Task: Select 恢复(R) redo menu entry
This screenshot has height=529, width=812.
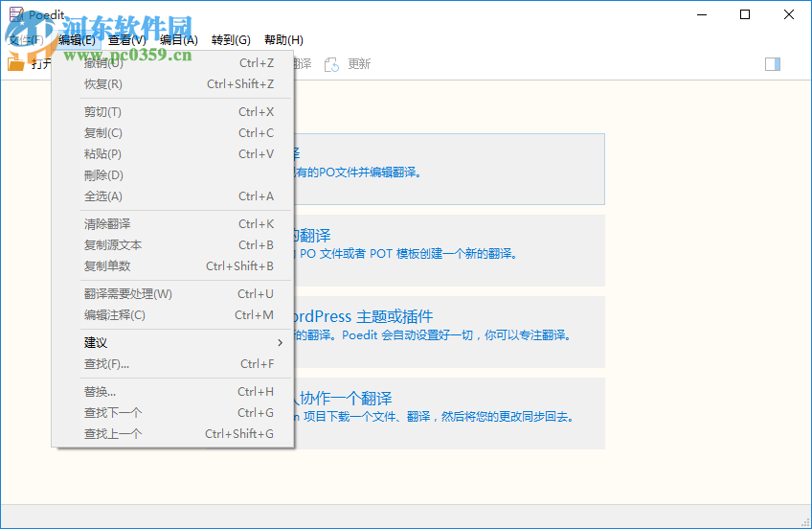Action: [x=173, y=84]
